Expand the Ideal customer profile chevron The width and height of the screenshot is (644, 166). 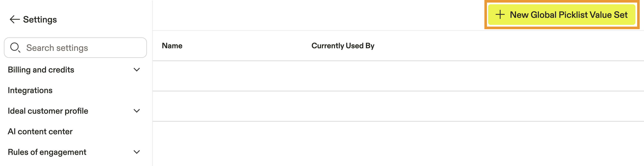(x=137, y=111)
